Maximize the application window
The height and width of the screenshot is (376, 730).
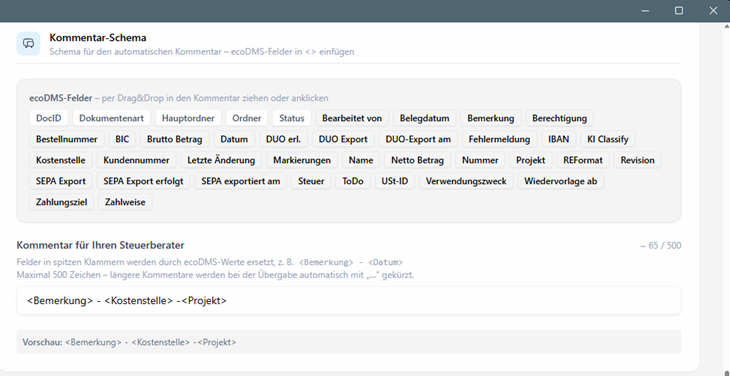pos(679,11)
